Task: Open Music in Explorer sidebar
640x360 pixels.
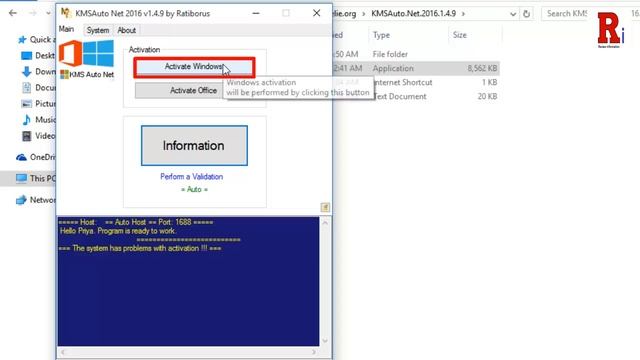Action: point(38,120)
